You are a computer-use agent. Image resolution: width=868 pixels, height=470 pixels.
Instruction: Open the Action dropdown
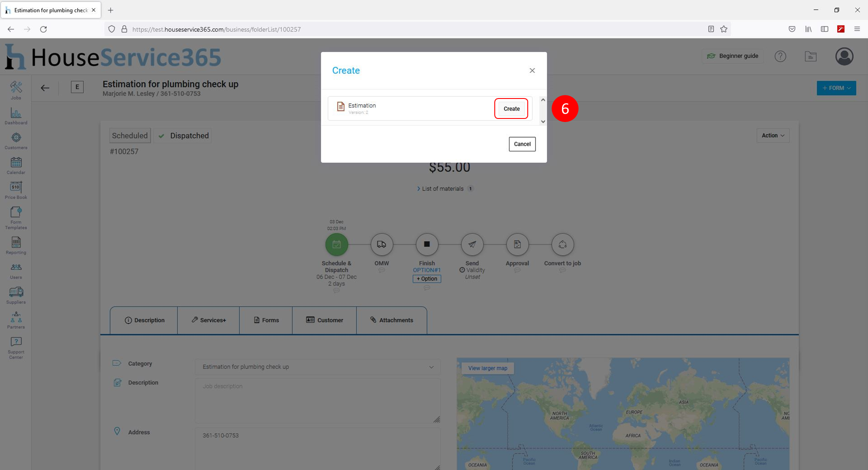pyautogui.click(x=773, y=135)
